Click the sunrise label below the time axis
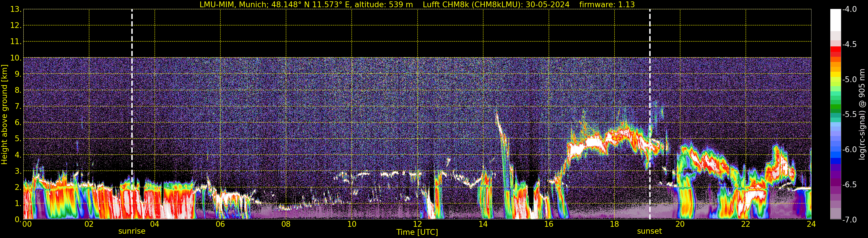Screen dimensions: 868x238 click(x=132, y=231)
